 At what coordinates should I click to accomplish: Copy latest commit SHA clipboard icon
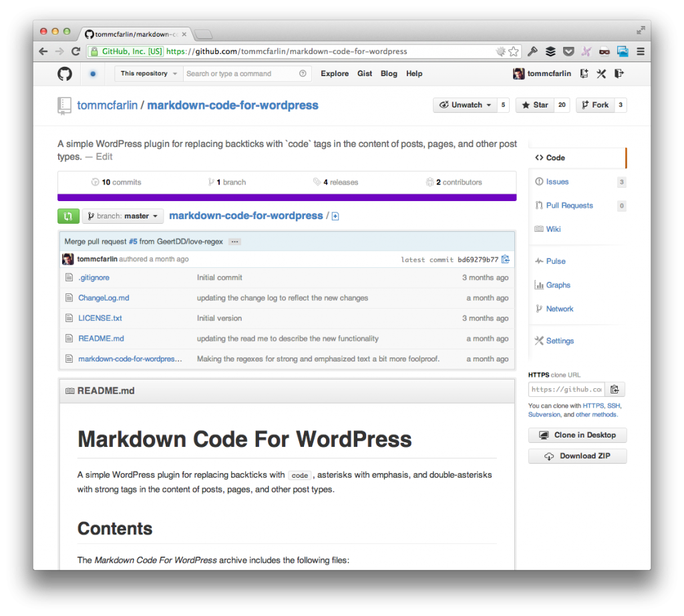pos(506,259)
